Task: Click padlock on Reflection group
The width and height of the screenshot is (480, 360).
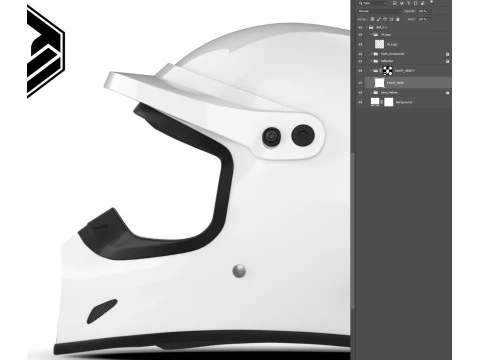Action: (448, 61)
